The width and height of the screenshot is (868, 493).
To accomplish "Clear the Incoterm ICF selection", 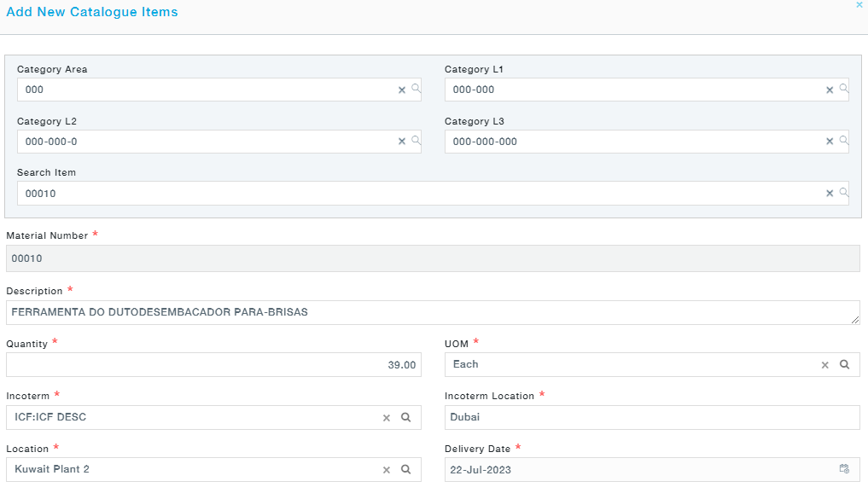I will 387,418.
